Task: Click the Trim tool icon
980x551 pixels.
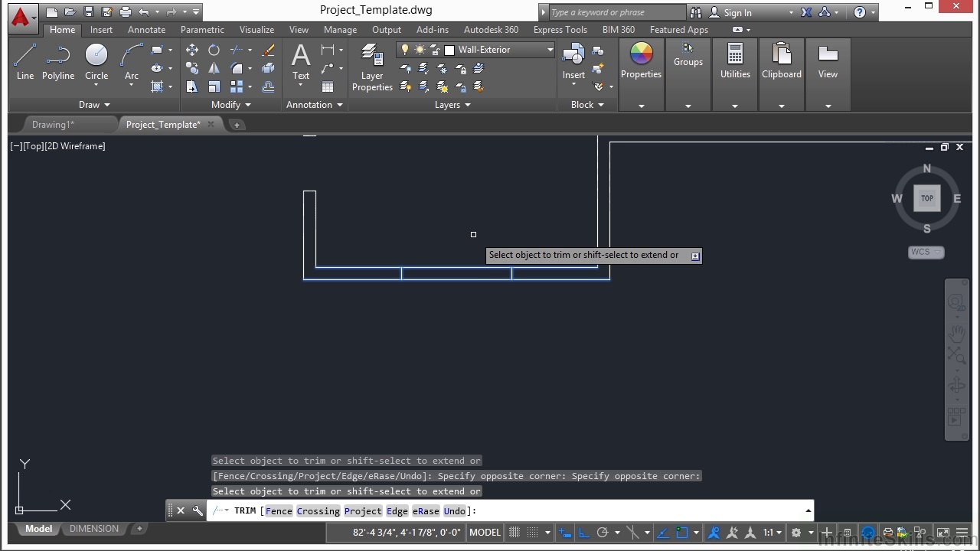Action: (237, 50)
